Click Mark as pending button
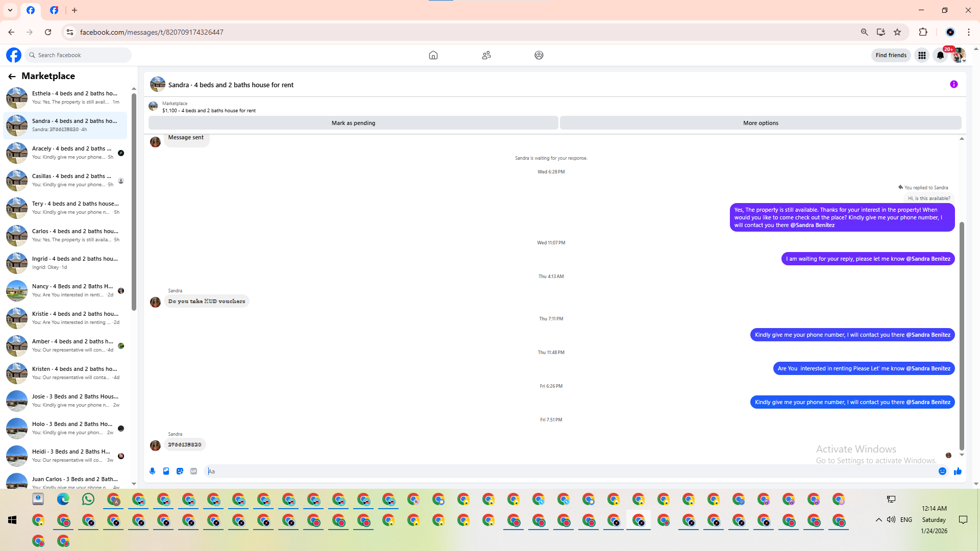 pos(353,123)
